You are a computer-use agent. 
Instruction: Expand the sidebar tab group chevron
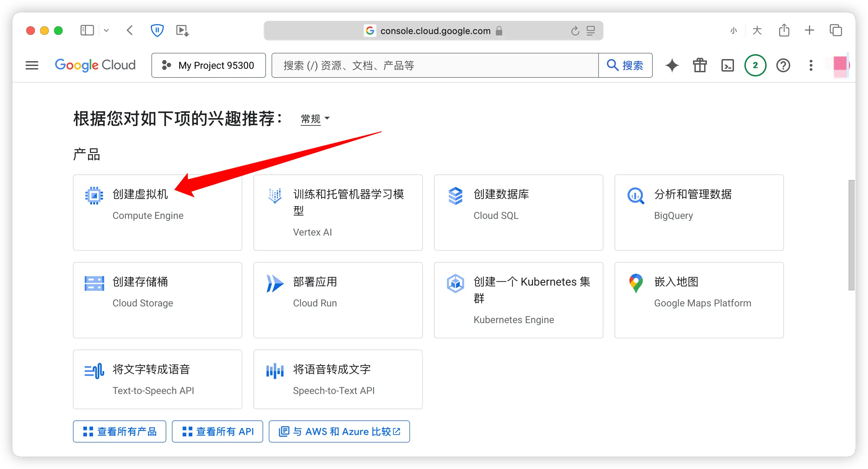[106, 30]
